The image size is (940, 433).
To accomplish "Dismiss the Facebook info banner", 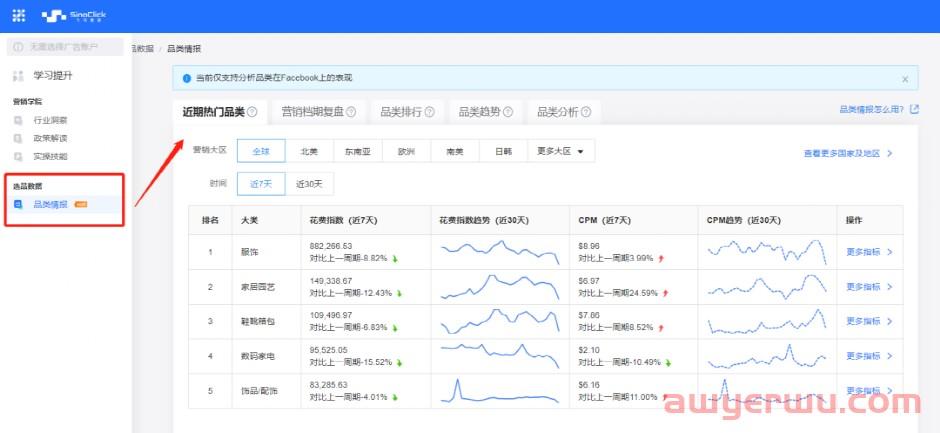I will coord(905,78).
